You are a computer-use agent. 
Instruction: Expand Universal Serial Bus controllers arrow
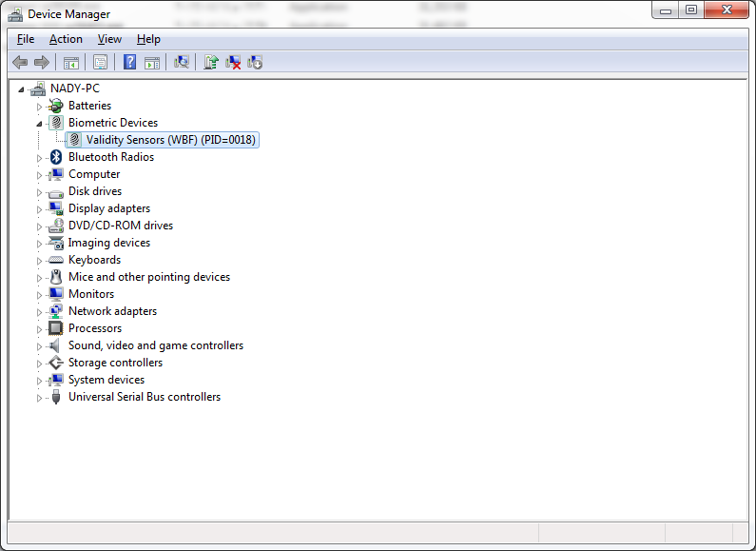[x=39, y=398]
